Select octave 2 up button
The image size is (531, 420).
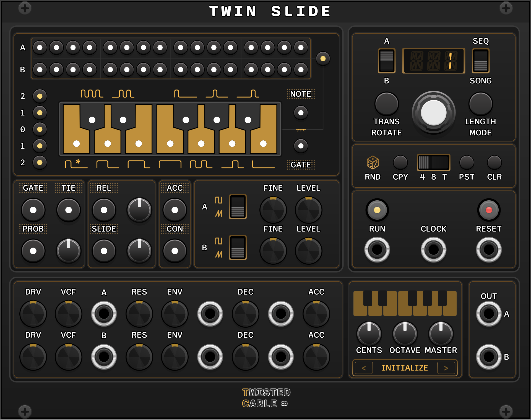tap(40, 96)
